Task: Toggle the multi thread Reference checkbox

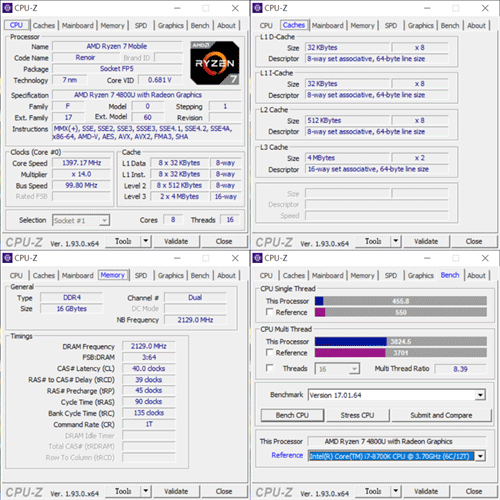Action: (270, 352)
